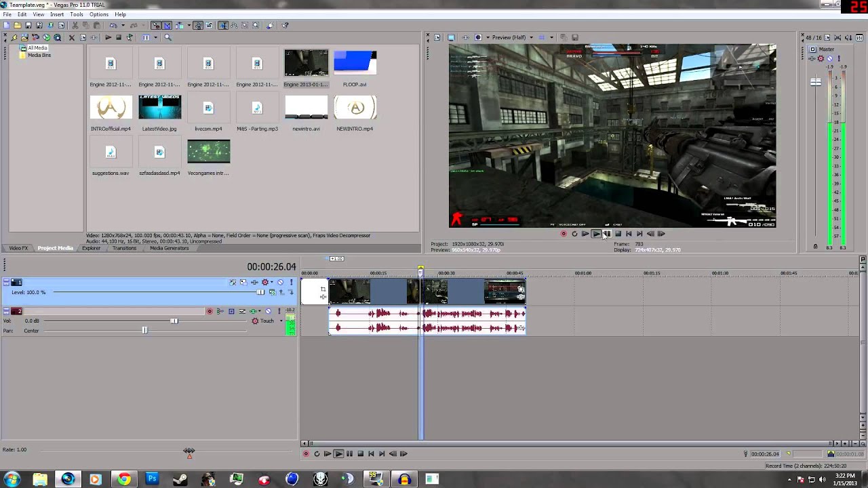Screen dimensions: 868x488
Task: Mute audio track 2
Action: pos(269,311)
